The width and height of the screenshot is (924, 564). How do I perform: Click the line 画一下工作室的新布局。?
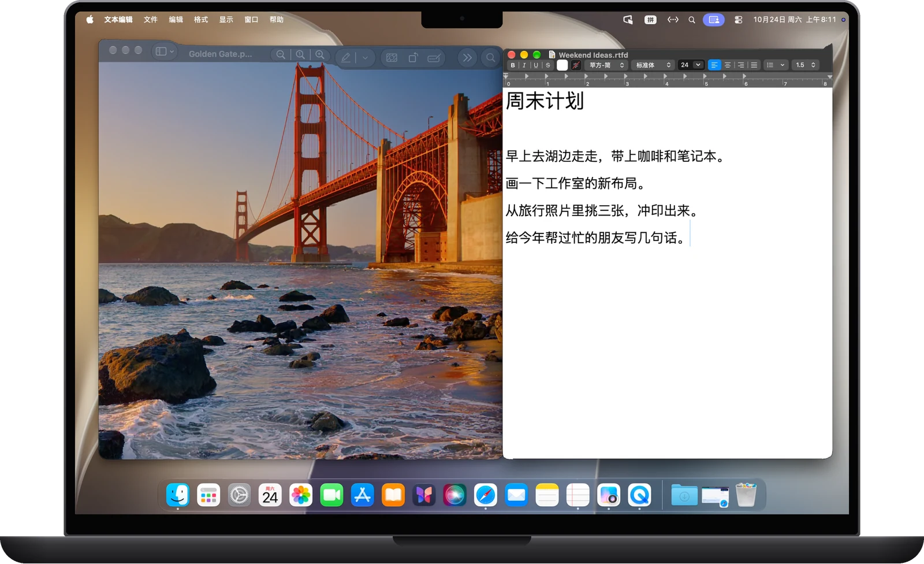(575, 184)
